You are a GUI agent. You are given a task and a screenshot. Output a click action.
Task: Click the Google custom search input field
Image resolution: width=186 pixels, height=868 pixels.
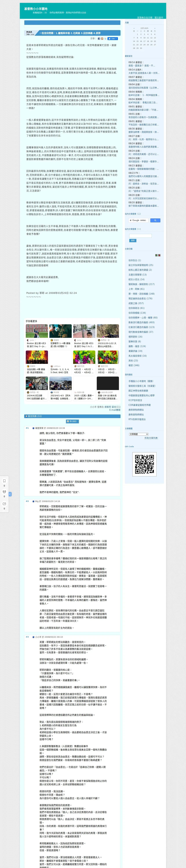138,220
